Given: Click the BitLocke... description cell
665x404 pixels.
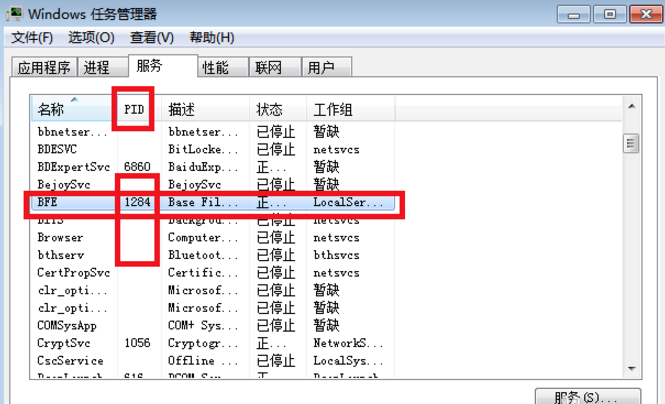Looking at the screenshot, I should 203,149.
